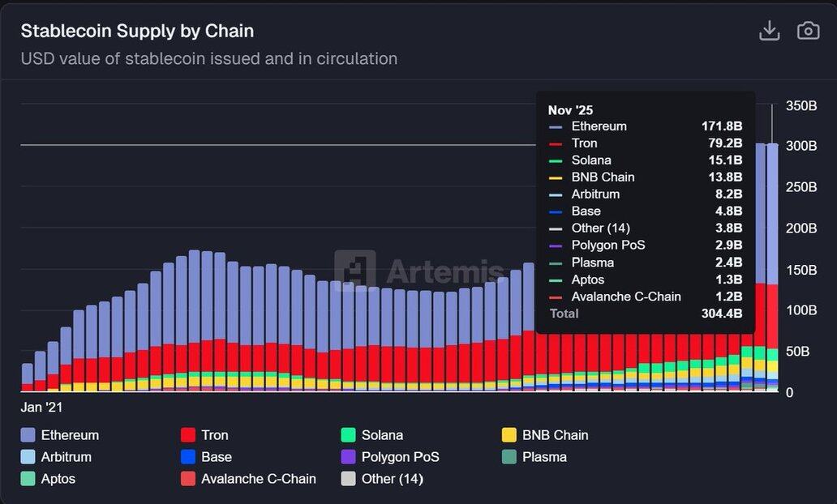Screen dimensions: 837x504
Task: Click the Jan '21 x-axis label
Action: click(x=41, y=407)
